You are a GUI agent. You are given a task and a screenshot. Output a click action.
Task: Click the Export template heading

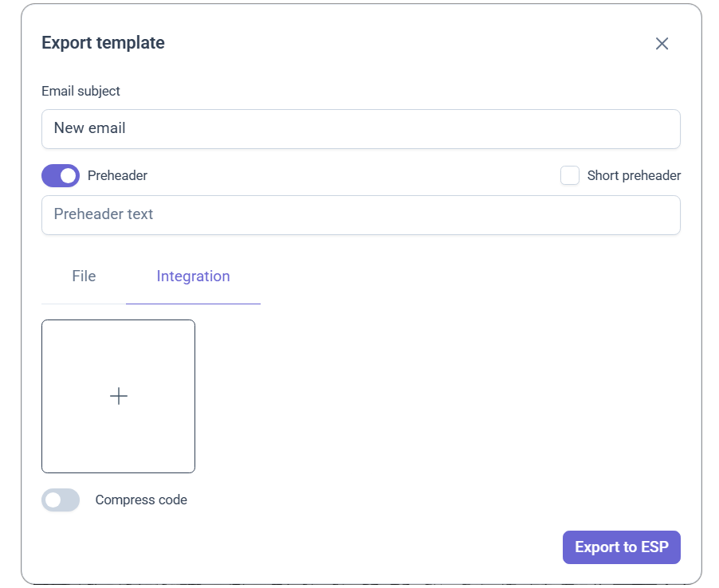coord(103,42)
